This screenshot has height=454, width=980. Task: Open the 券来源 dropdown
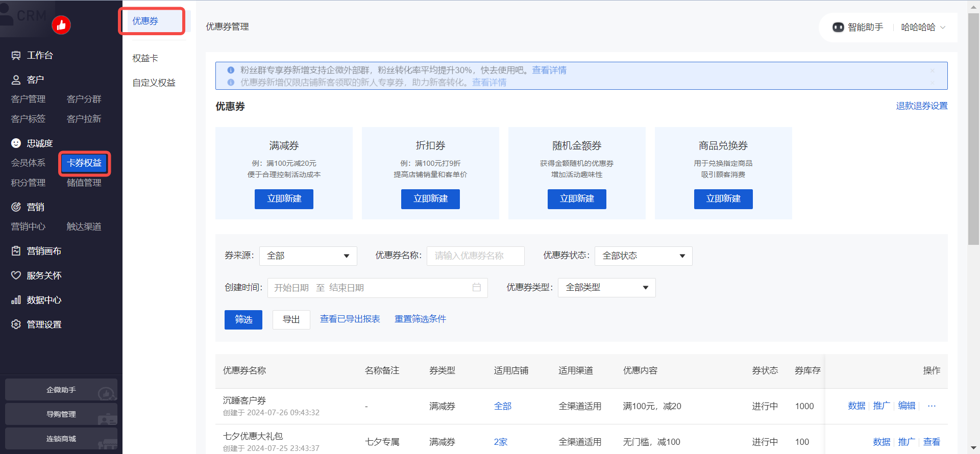coord(308,256)
